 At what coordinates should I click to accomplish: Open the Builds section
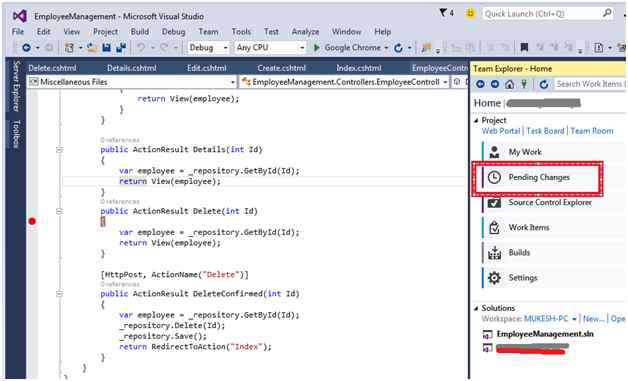(519, 252)
